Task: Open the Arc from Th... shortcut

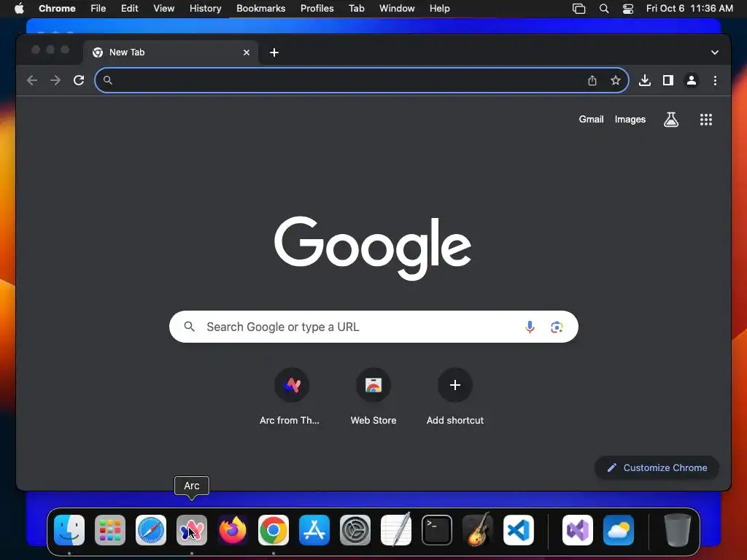Action: click(x=291, y=396)
